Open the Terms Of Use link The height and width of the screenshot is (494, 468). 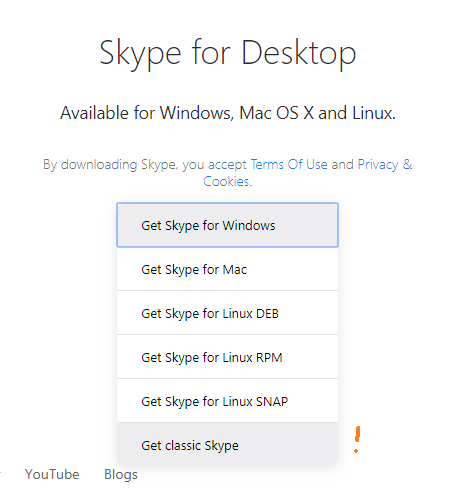coord(289,164)
